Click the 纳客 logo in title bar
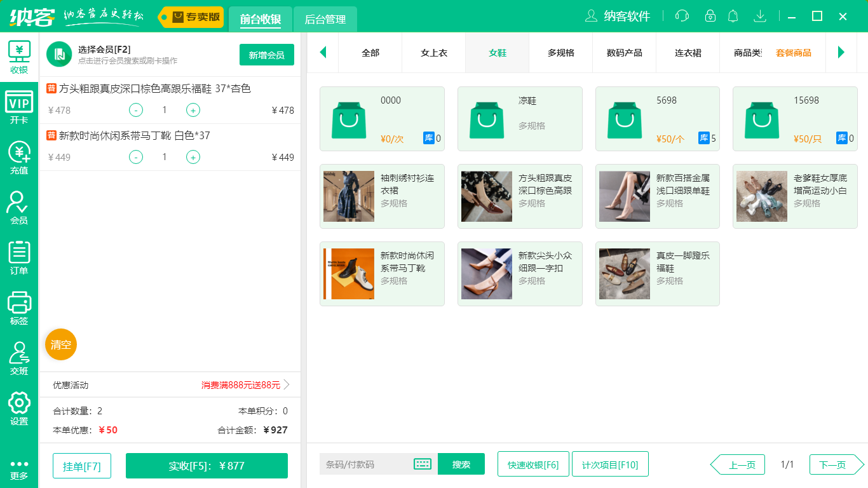Viewport: 868px width, 488px height. click(x=32, y=17)
